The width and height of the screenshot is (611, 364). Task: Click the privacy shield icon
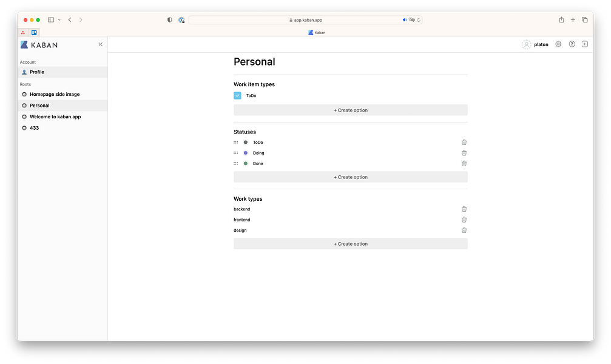tap(169, 20)
